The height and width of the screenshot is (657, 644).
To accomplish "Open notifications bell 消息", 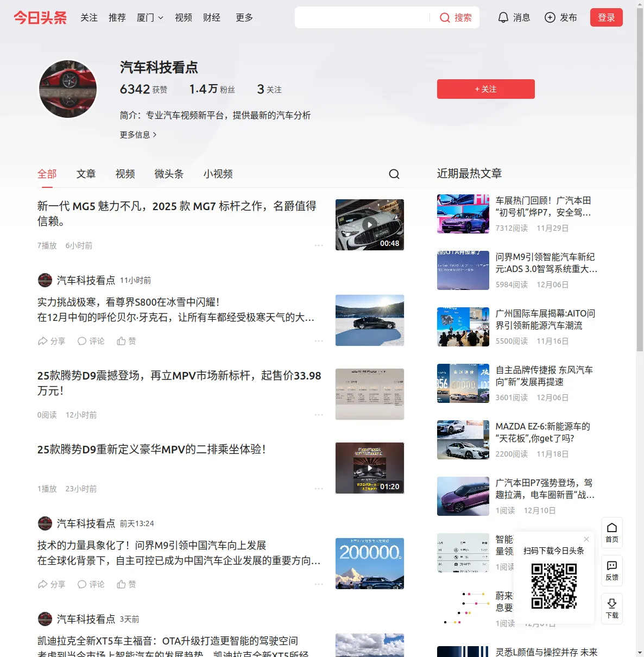I will 514,17.
